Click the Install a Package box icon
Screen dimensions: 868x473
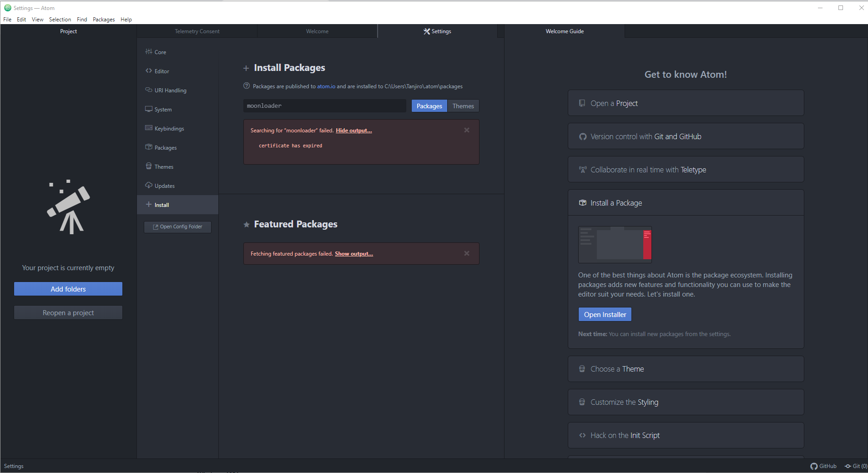click(583, 203)
